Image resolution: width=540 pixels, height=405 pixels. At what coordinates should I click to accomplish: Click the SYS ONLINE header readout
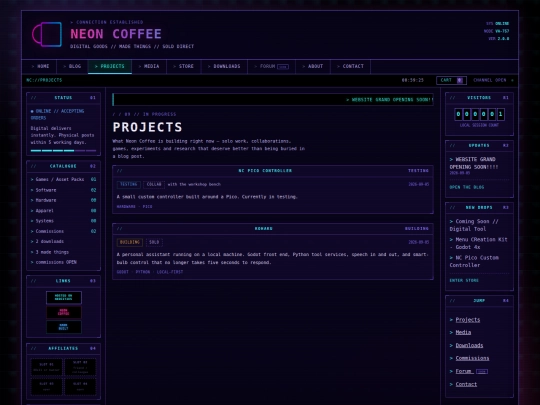point(497,24)
